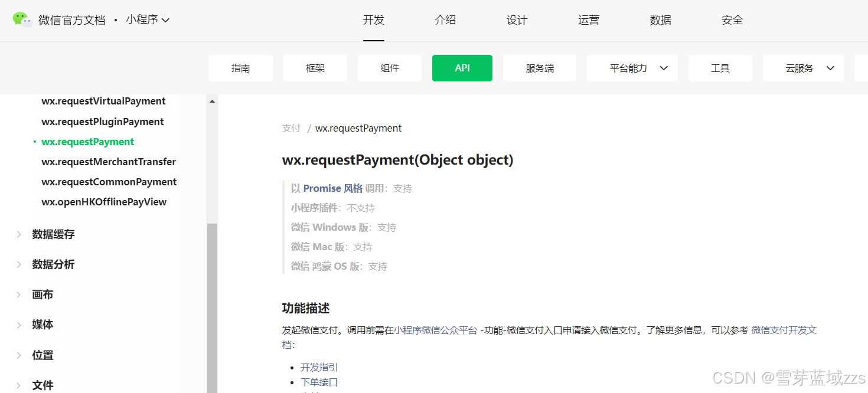The width and height of the screenshot is (868, 393).
Task: Open the 小程序 dropdown in header
Action: point(148,19)
